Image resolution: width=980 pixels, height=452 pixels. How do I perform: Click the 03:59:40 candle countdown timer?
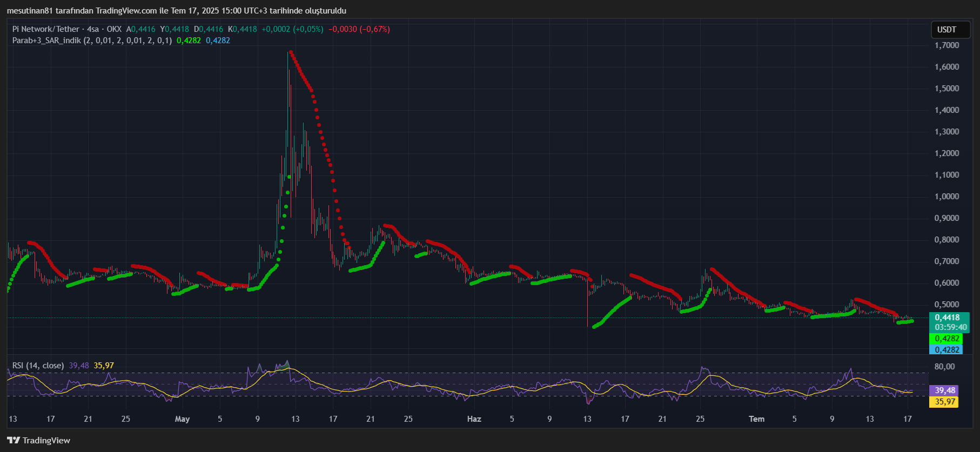coord(950,327)
